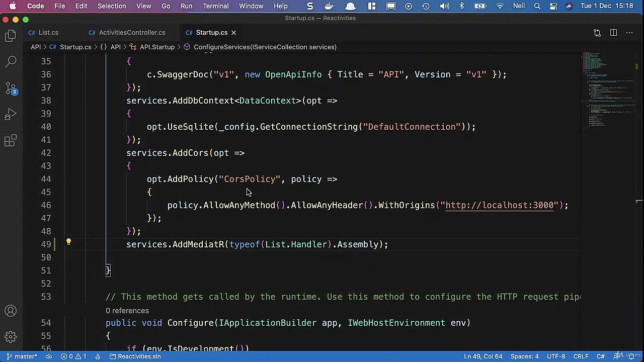This screenshot has height=362, width=644.
Task: Click the clock showing Tue 1 Dec 15:18
Action: click(607, 6)
